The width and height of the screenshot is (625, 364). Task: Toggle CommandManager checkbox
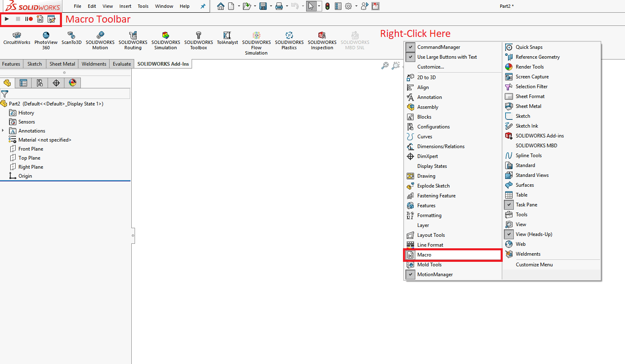[410, 47]
